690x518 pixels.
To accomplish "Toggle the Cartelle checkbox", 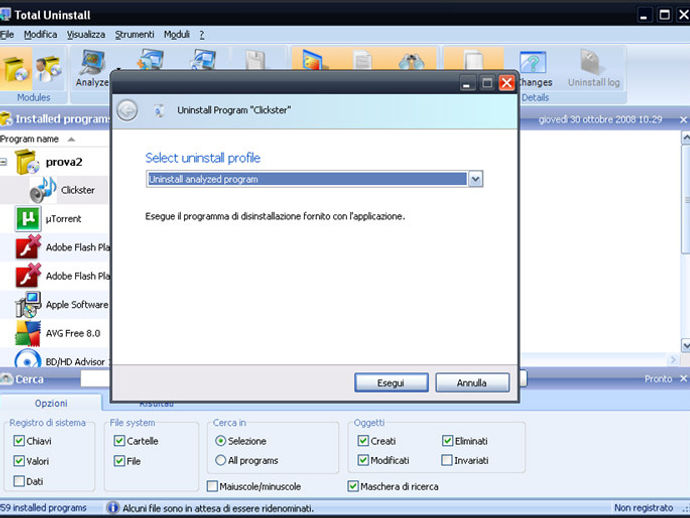I will pos(119,441).
